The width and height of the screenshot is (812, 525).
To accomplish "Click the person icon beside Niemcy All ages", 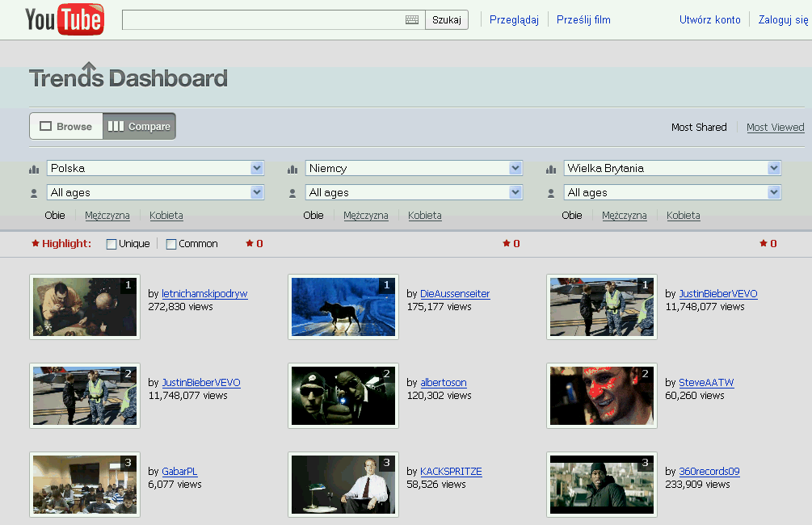I will (x=292, y=194).
